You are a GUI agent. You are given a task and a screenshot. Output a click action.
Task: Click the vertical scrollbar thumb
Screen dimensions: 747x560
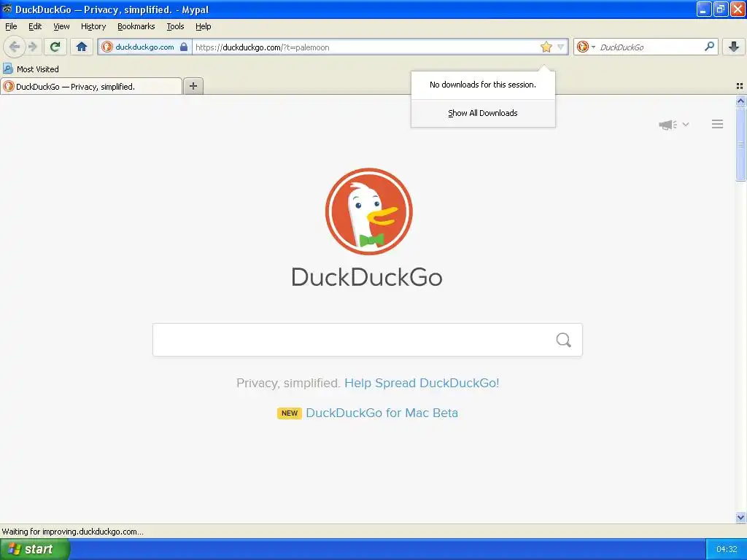(x=740, y=144)
